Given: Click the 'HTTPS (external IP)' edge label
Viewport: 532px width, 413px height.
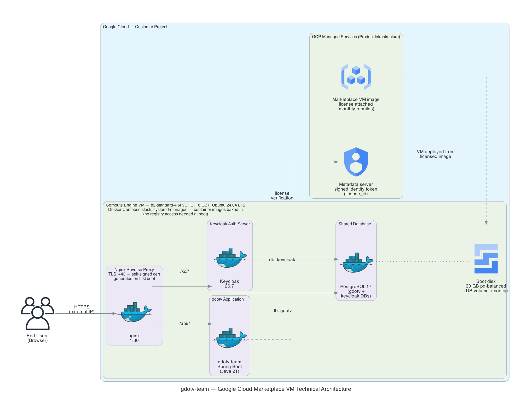Looking at the screenshot, I should [x=82, y=309].
